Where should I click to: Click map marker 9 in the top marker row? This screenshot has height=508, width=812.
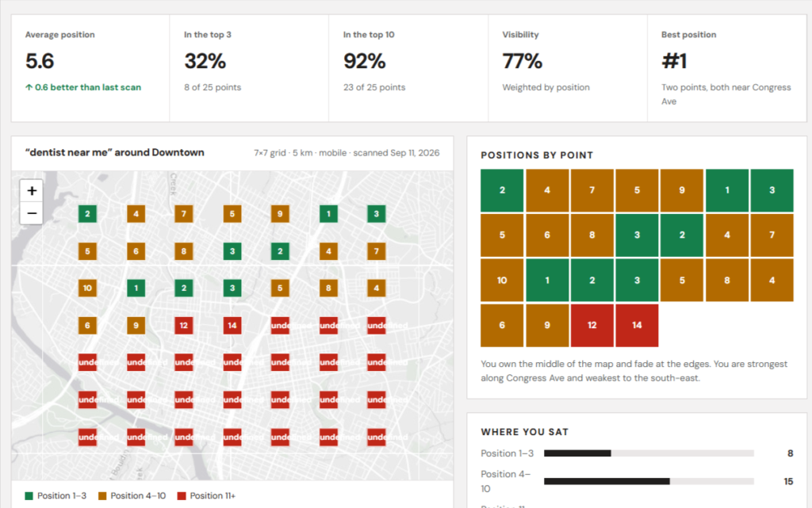pyautogui.click(x=280, y=214)
